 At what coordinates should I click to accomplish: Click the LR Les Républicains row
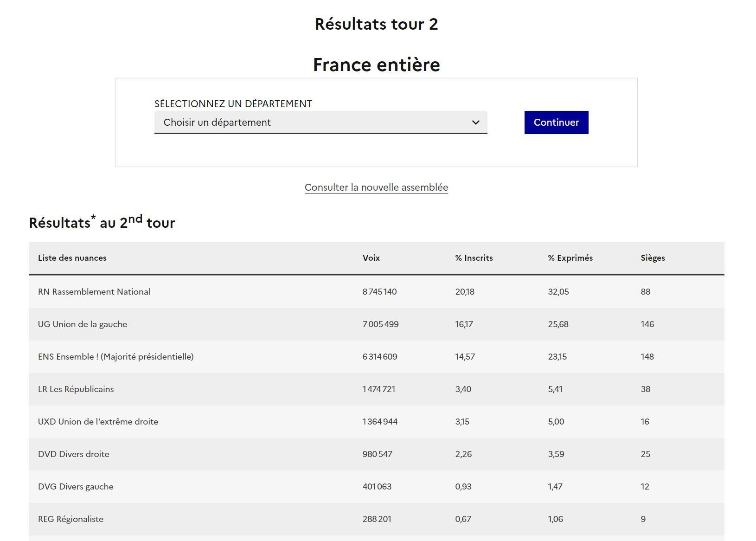[x=76, y=389]
